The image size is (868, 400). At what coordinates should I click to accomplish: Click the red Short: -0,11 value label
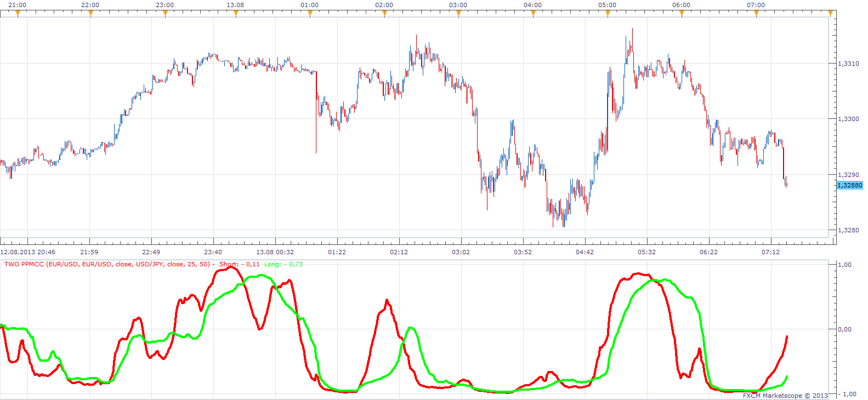point(240,264)
